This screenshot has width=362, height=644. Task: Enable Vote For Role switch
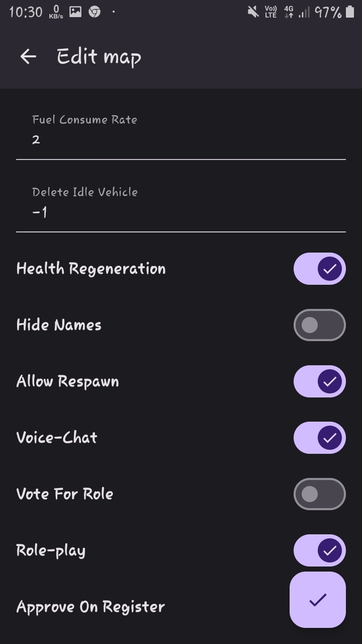pos(320,494)
